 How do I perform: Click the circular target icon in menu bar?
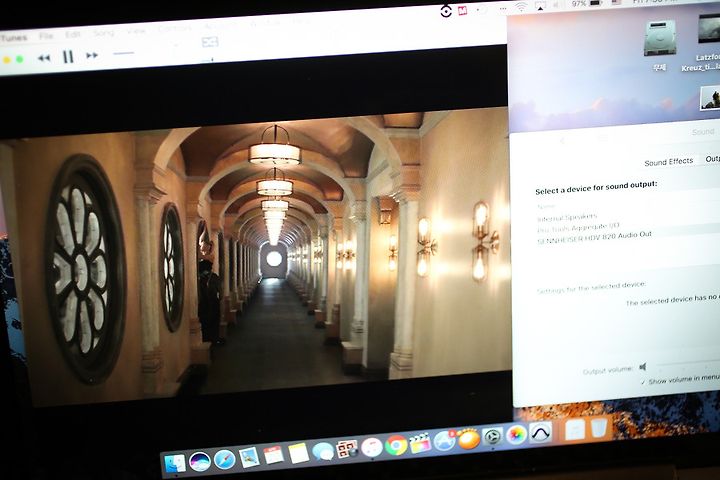pyautogui.click(x=446, y=11)
